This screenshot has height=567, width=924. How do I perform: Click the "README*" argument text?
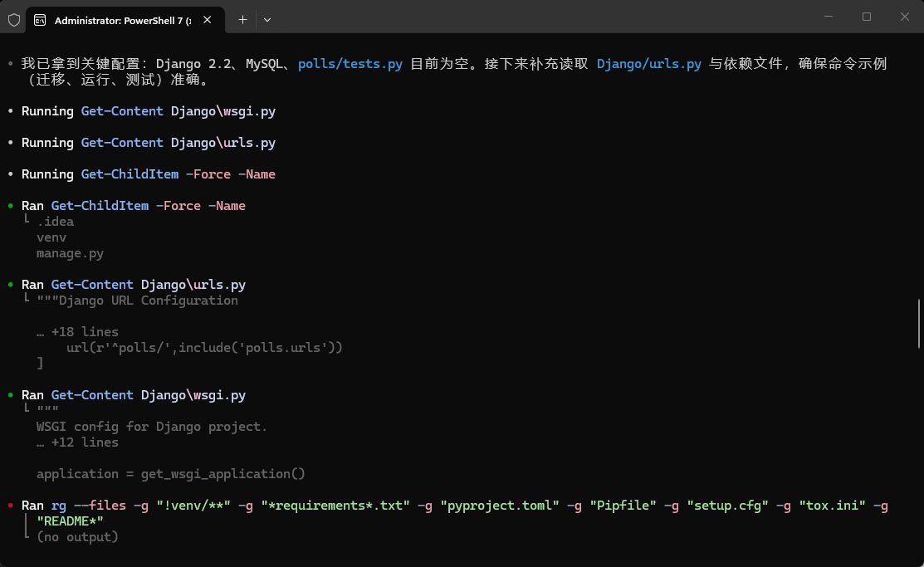(70, 521)
